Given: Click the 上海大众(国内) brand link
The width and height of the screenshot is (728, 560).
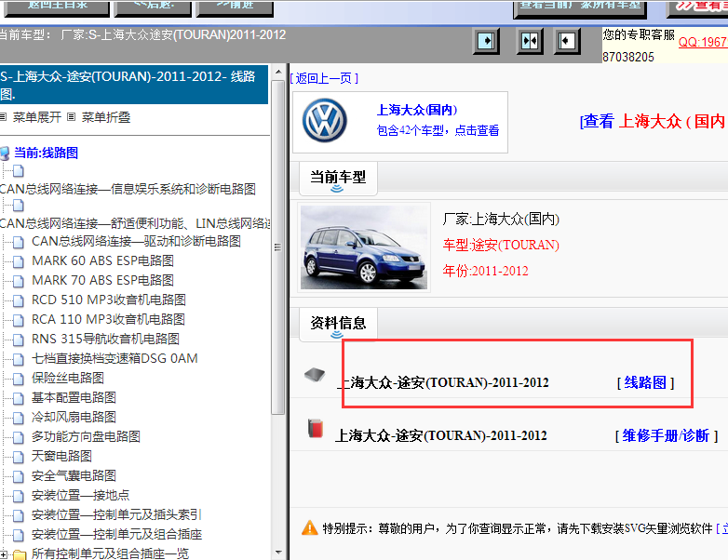Looking at the screenshot, I should click(417, 110).
